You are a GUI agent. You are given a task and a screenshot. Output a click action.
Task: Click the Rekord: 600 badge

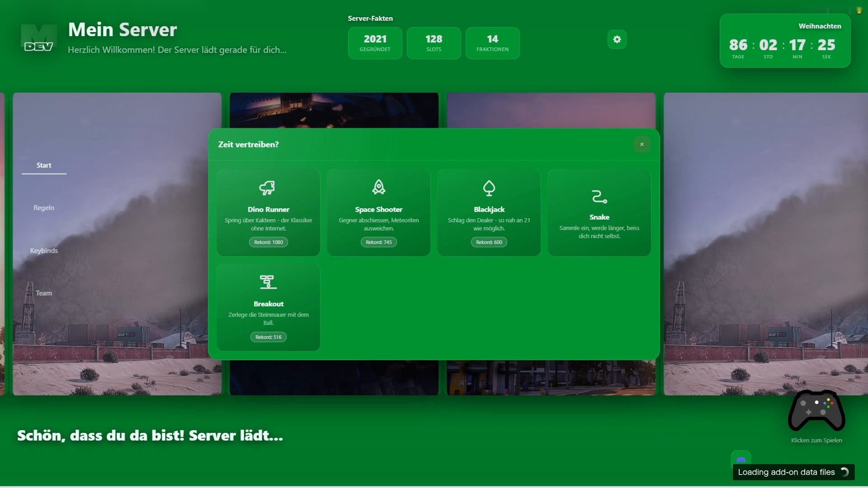pos(489,242)
